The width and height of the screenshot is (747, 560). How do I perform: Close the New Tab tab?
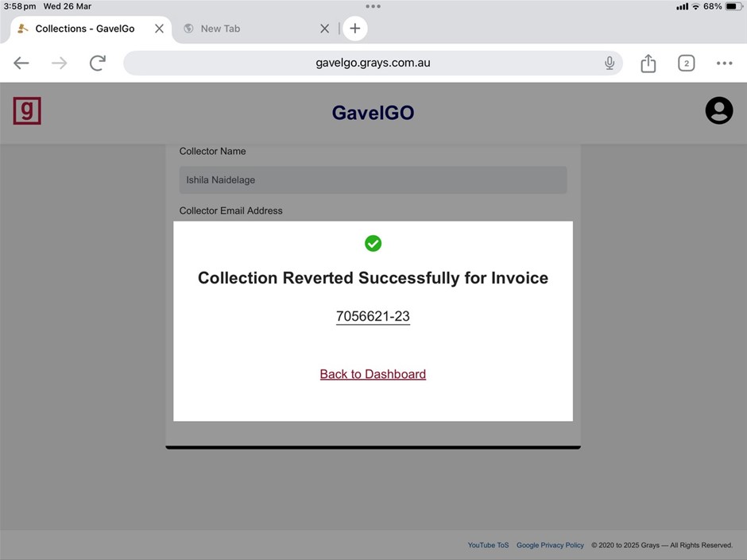pos(324,29)
